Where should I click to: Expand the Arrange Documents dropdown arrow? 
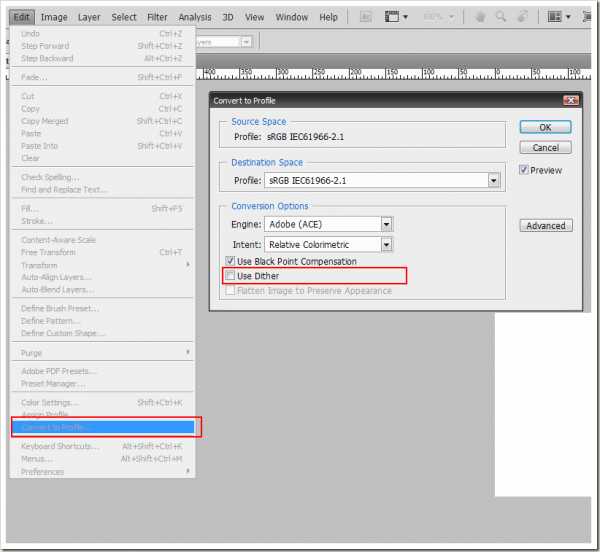568,17
